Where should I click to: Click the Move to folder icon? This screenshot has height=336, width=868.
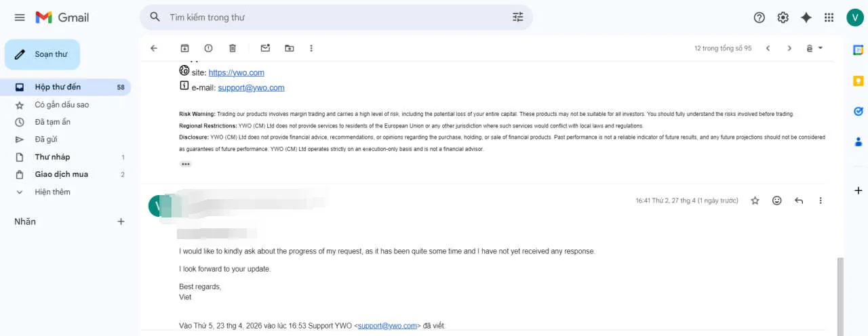[x=290, y=48]
